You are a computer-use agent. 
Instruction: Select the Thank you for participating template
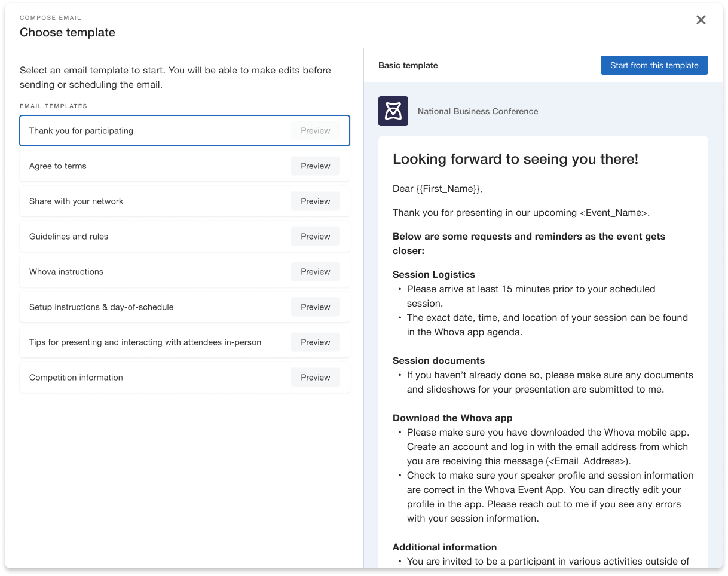pos(81,131)
